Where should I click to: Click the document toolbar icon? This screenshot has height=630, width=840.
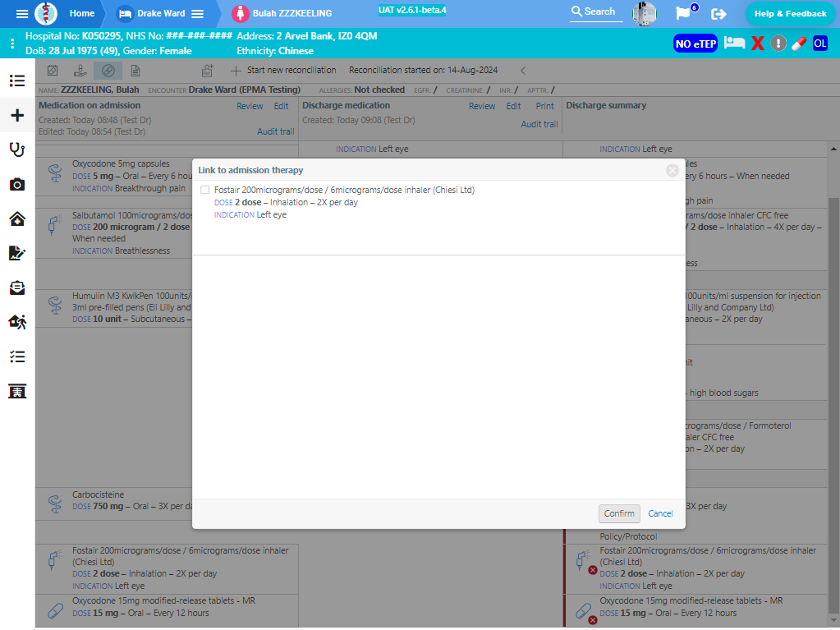point(135,70)
